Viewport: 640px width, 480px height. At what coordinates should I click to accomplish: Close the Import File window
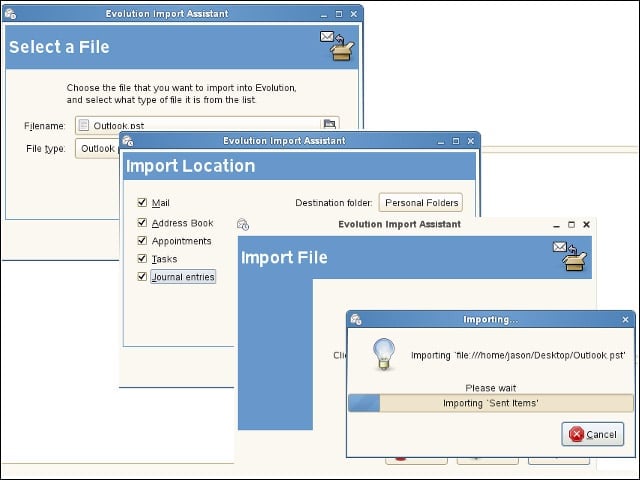click(x=587, y=224)
